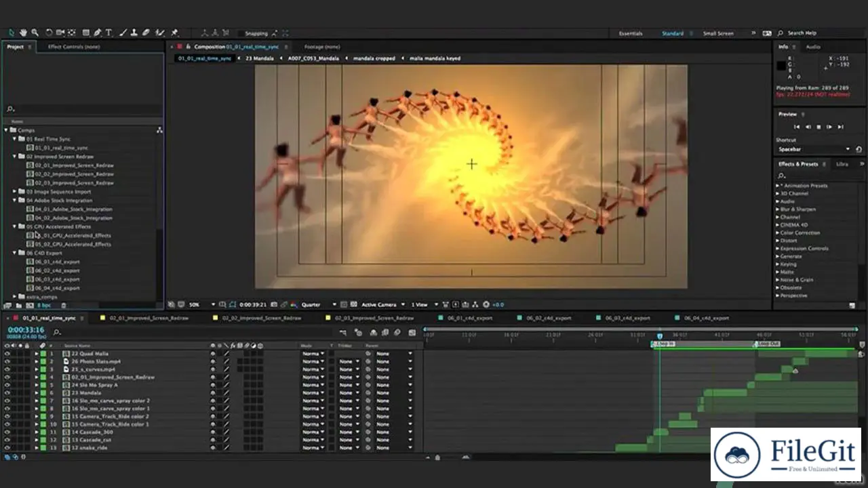Open project flowchart view icon
Screen dimensions: 868x488
tap(159, 129)
